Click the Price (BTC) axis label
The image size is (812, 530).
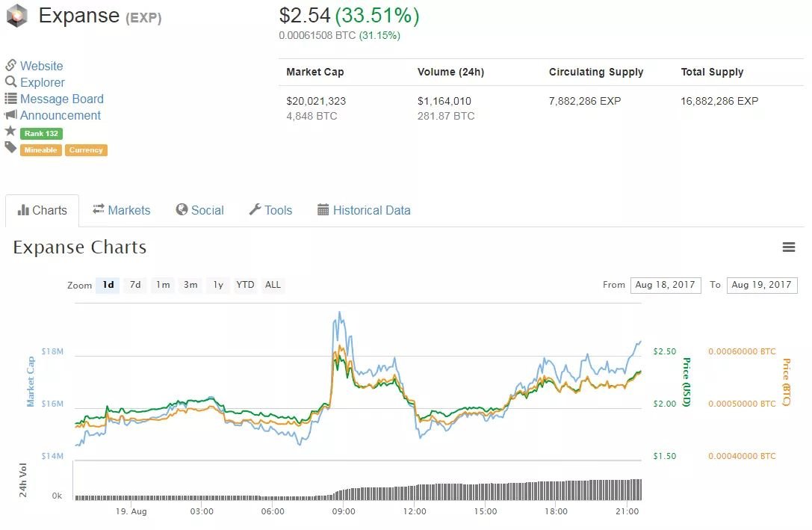(x=786, y=382)
